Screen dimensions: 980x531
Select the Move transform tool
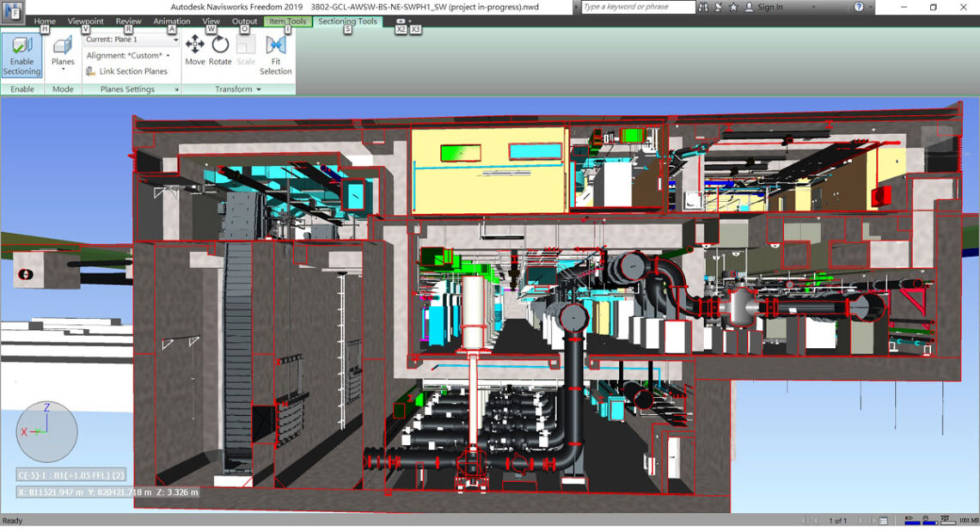point(195,52)
